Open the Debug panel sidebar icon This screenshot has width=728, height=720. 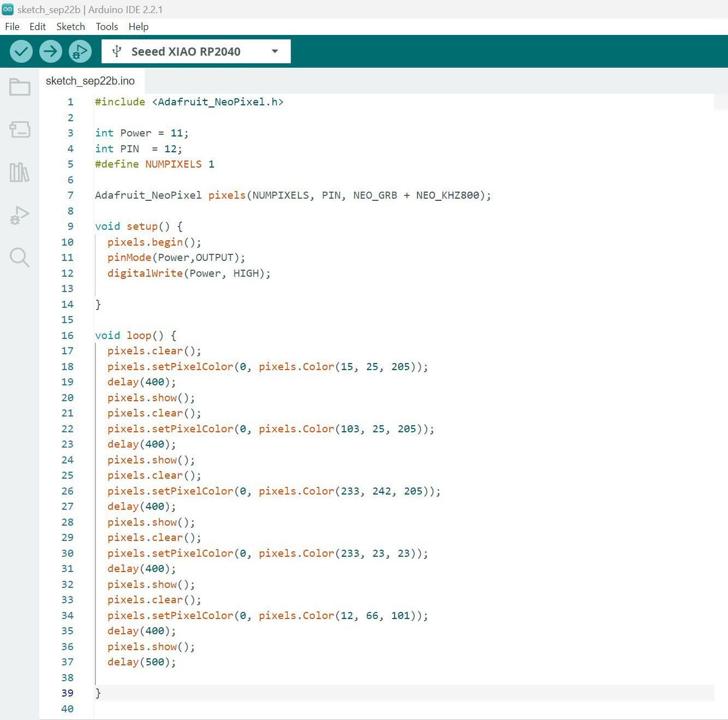[x=20, y=215]
